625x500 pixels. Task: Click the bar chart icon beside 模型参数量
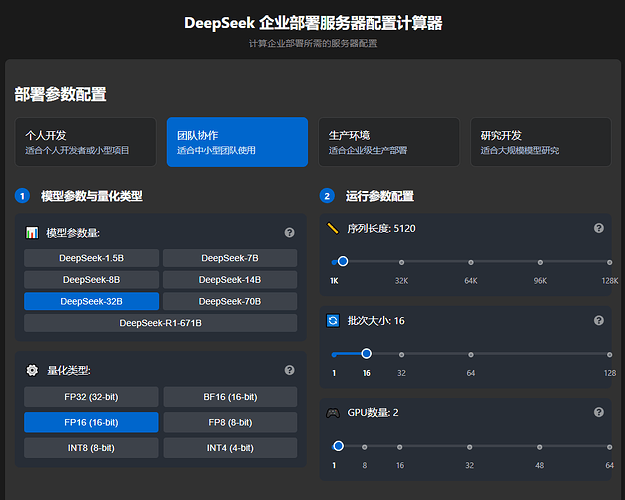point(32,232)
